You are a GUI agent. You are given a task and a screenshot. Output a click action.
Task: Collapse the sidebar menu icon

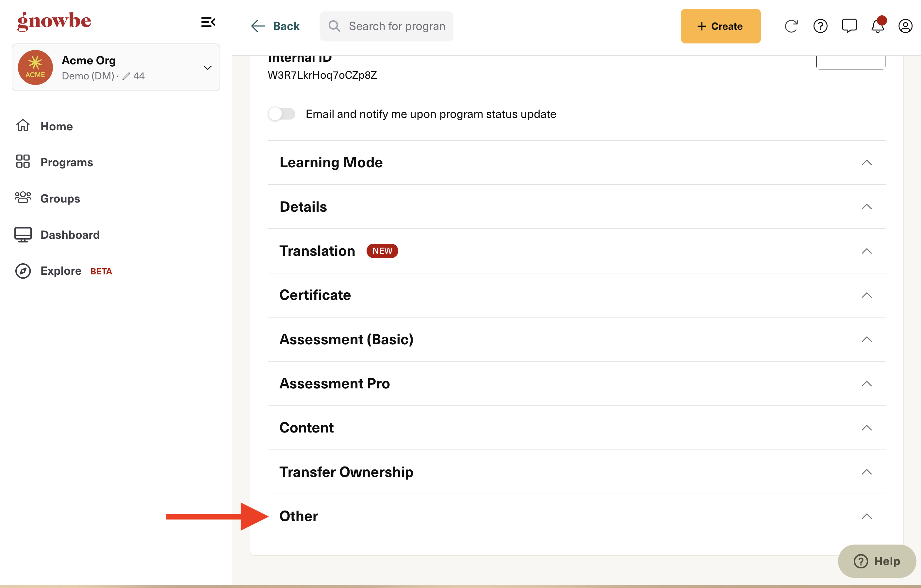point(208,22)
